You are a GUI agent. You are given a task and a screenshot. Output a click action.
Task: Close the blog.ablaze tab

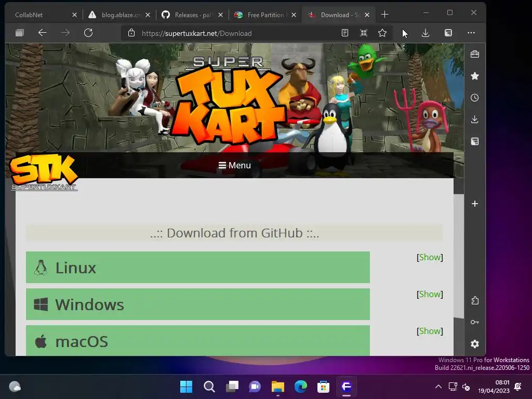click(x=148, y=15)
